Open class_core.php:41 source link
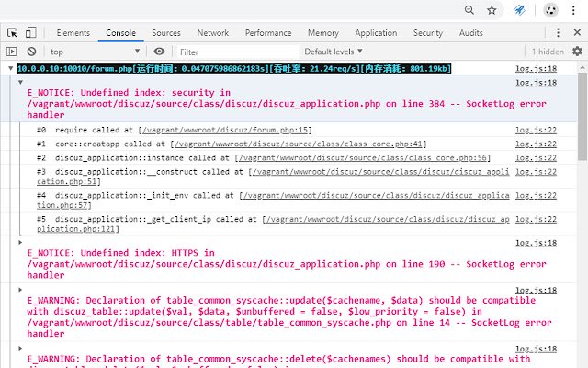 point(299,144)
